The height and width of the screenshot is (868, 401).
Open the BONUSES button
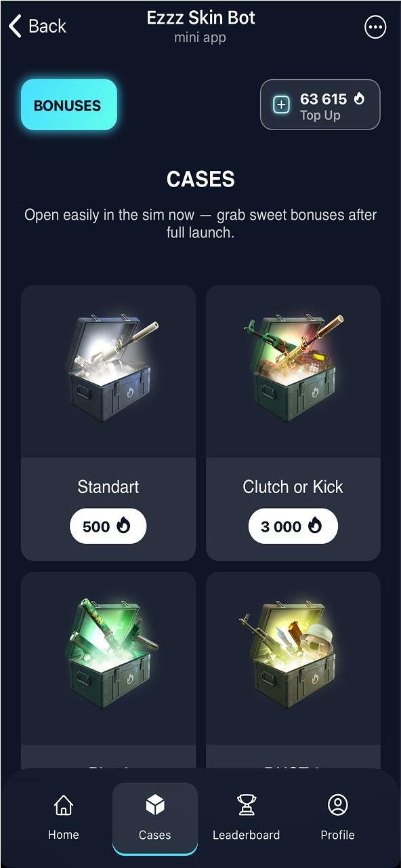69,105
